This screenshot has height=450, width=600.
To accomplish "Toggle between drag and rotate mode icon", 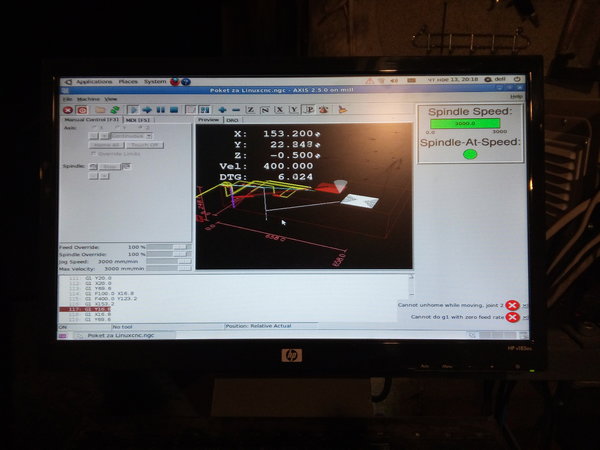I will [x=324, y=110].
